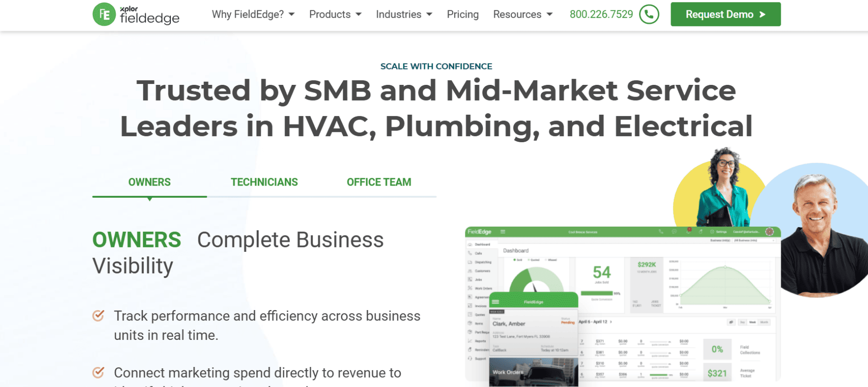868x387 pixels.
Task: Select the OWNERS tab
Action: (149, 182)
